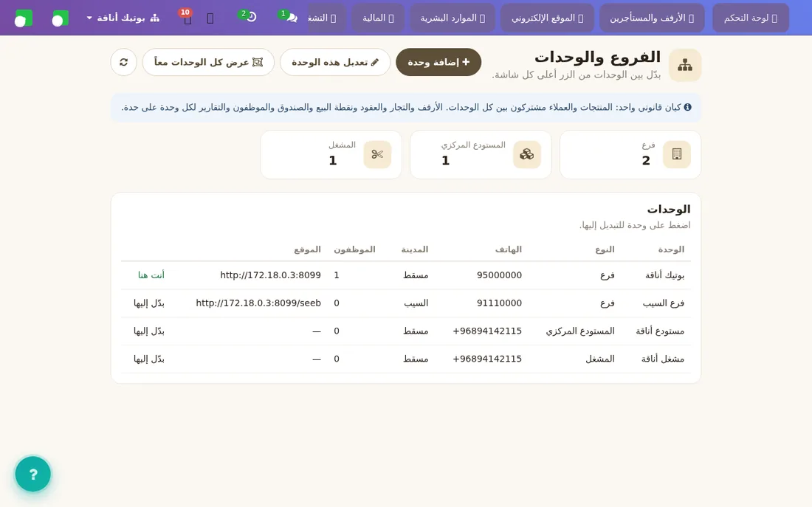The width and height of the screenshot is (812, 507).
Task: Click the info icon in the كيان قانوني واحد banner
Action: (x=687, y=107)
